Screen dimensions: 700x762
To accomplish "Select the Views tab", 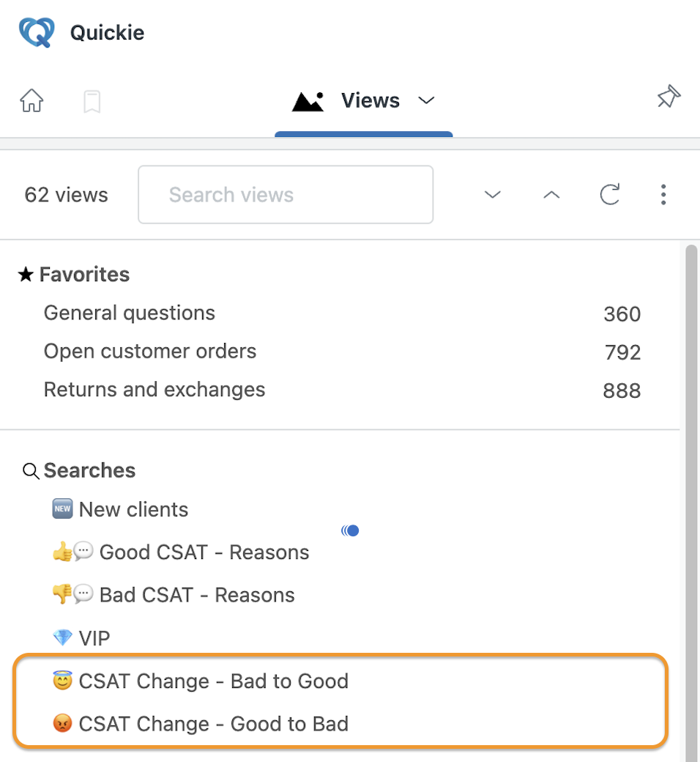I will coord(363,101).
